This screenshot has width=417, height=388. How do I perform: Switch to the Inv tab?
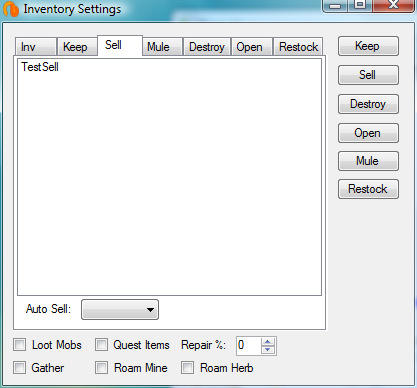pos(36,47)
